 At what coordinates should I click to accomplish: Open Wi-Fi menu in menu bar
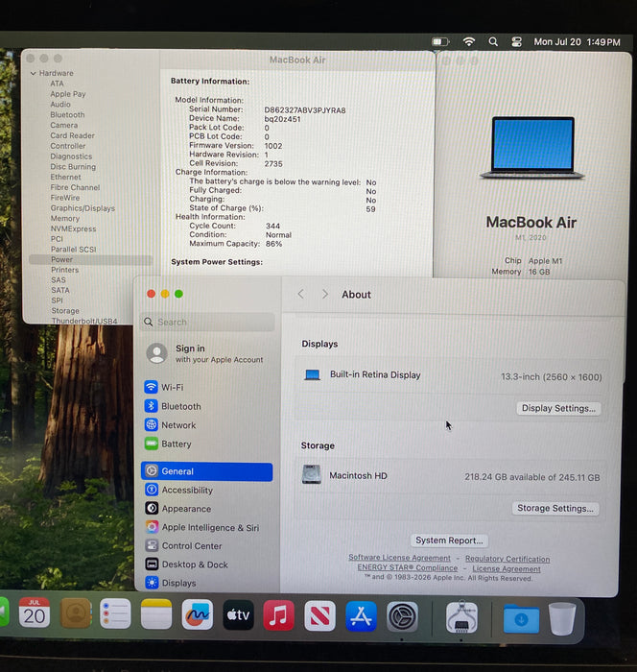pyautogui.click(x=469, y=41)
